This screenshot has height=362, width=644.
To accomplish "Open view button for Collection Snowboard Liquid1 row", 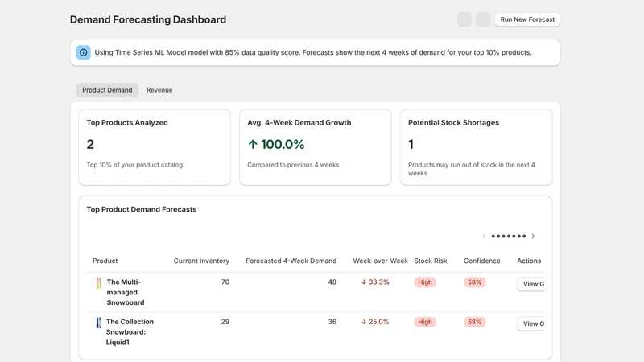I will click(x=531, y=323).
